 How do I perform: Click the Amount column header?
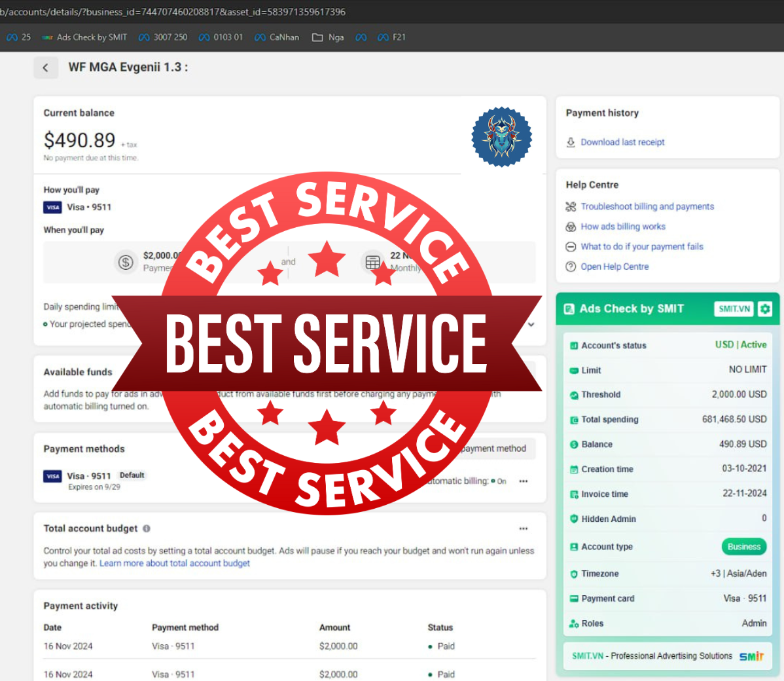[335, 627]
